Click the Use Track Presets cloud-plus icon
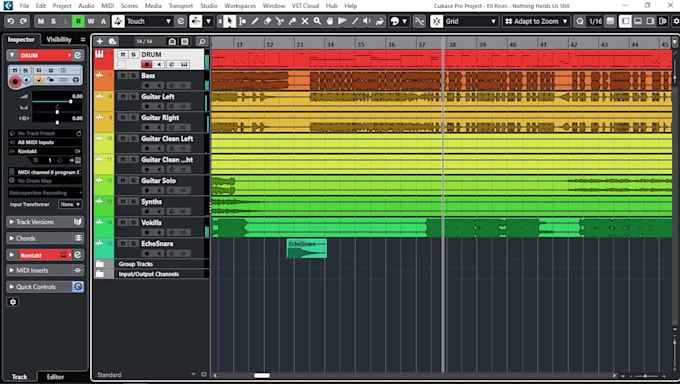 click(112, 41)
